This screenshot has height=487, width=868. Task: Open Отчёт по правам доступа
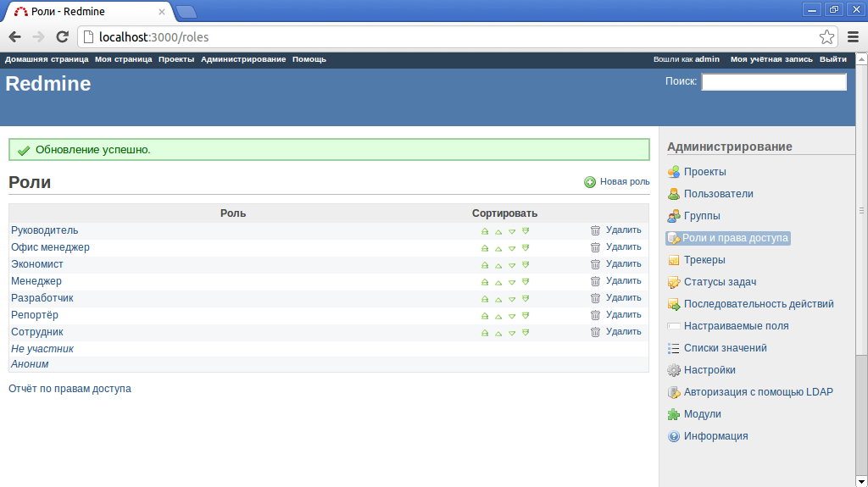point(70,389)
